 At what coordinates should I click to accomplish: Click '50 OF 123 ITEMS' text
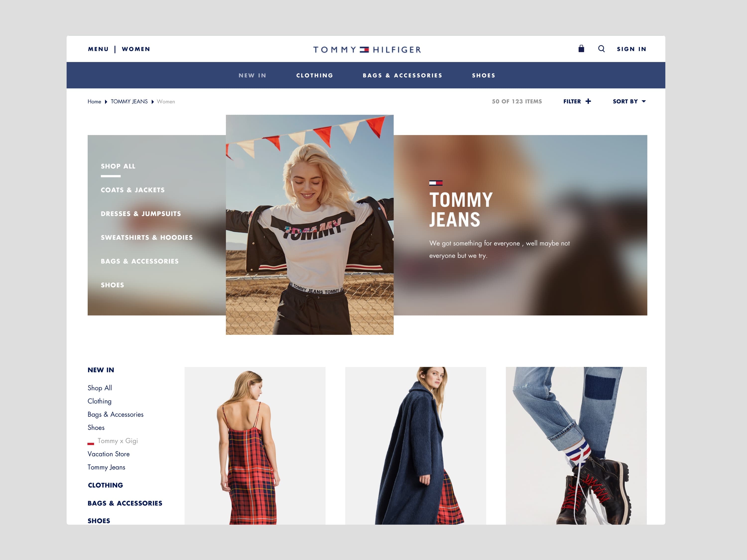pos(517,101)
